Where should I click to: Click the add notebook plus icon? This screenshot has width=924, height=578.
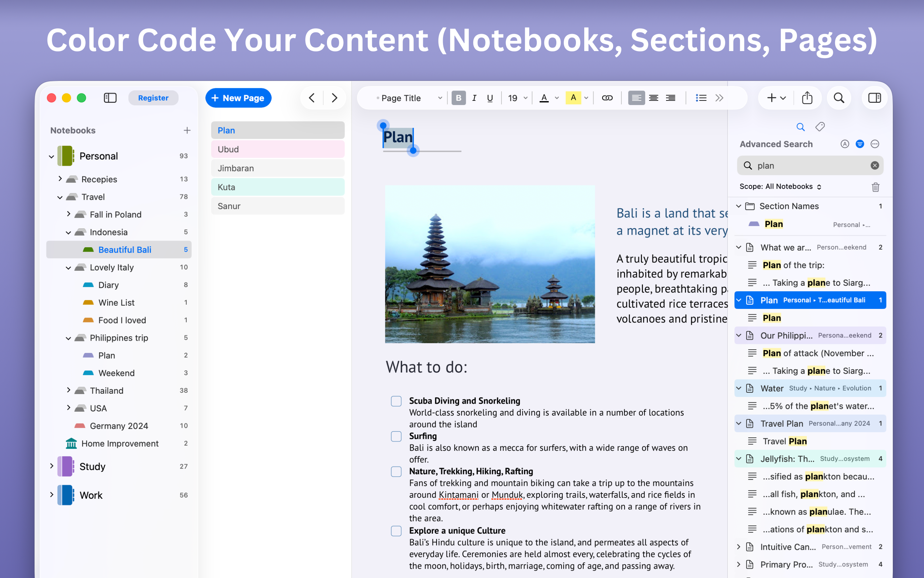point(187,130)
